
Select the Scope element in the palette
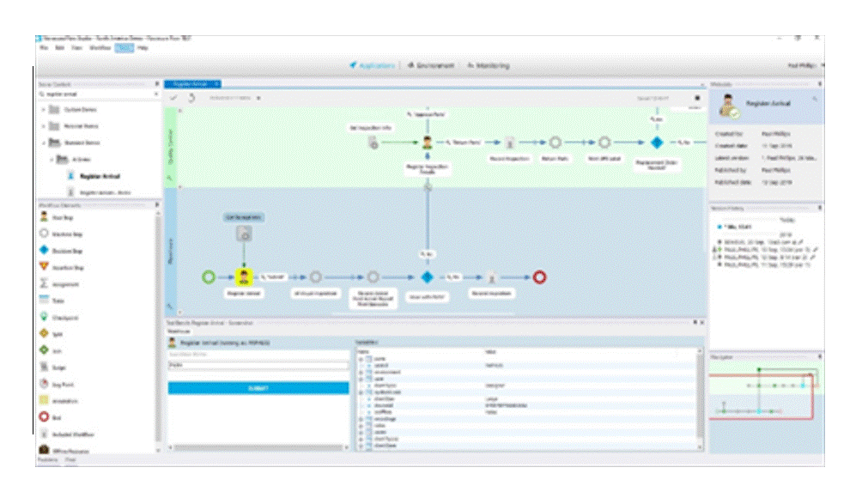pos(52,367)
